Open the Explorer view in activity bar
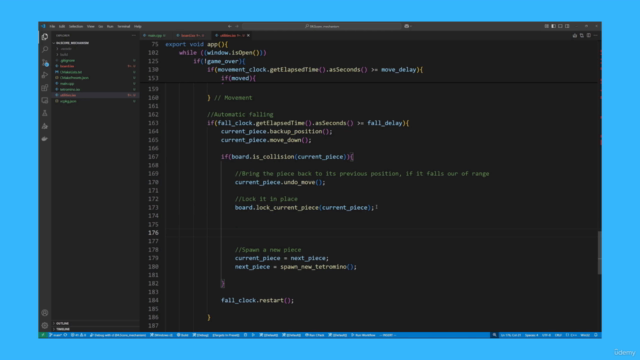The width and height of the screenshot is (640, 360). click(x=44, y=37)
